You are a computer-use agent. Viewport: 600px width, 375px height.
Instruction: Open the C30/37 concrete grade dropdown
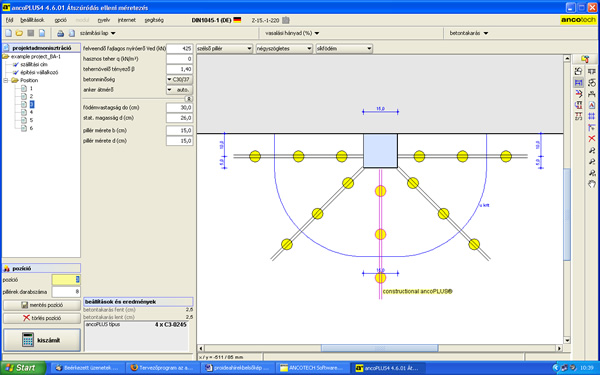179,80
